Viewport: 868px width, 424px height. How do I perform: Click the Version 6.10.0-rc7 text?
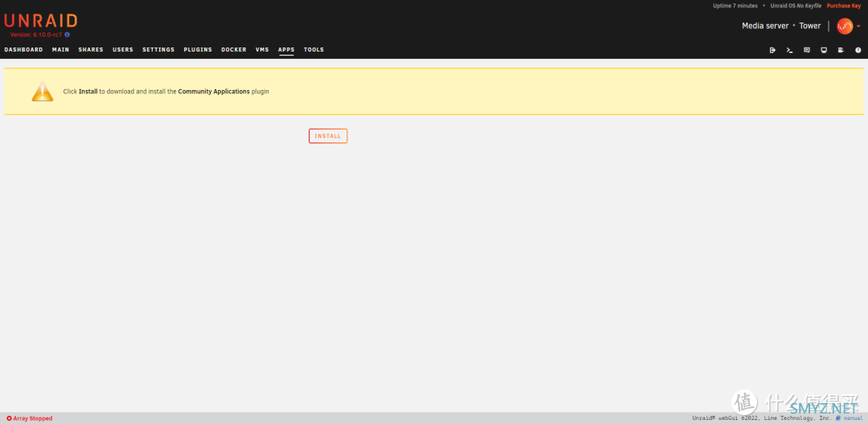coord(36,35)
